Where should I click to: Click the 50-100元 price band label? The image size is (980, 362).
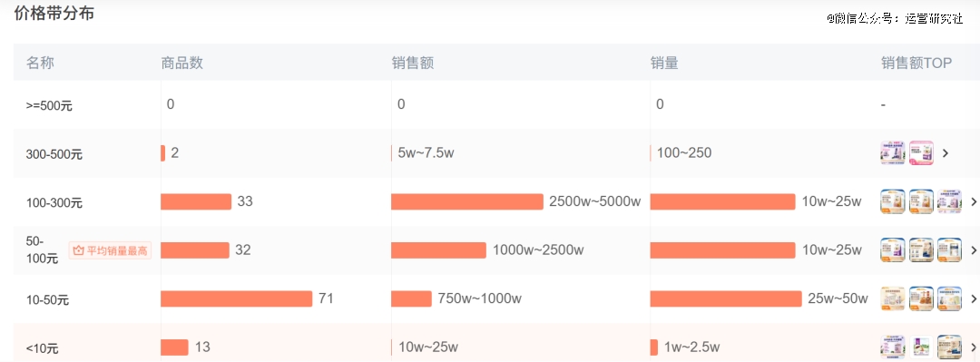[42, 250]
